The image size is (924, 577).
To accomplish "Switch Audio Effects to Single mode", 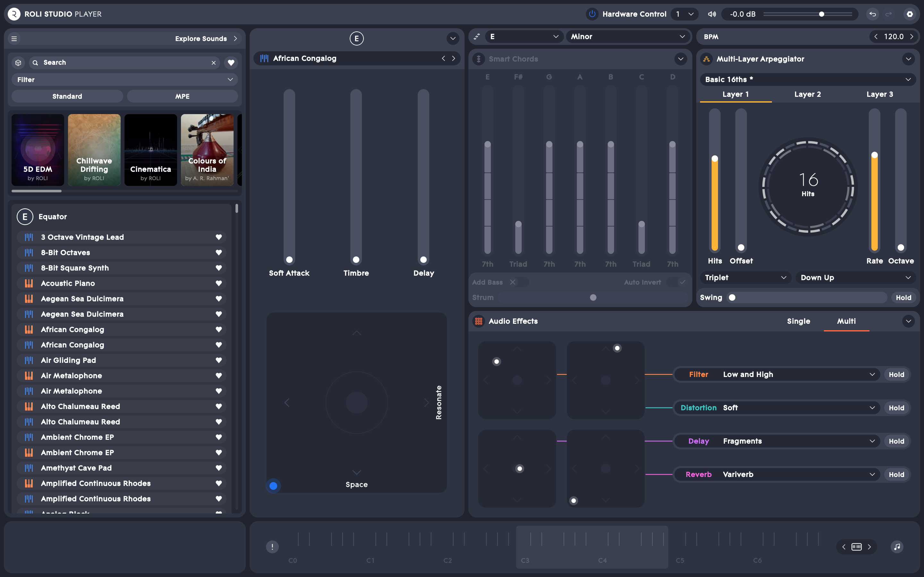I will (798, 321).
